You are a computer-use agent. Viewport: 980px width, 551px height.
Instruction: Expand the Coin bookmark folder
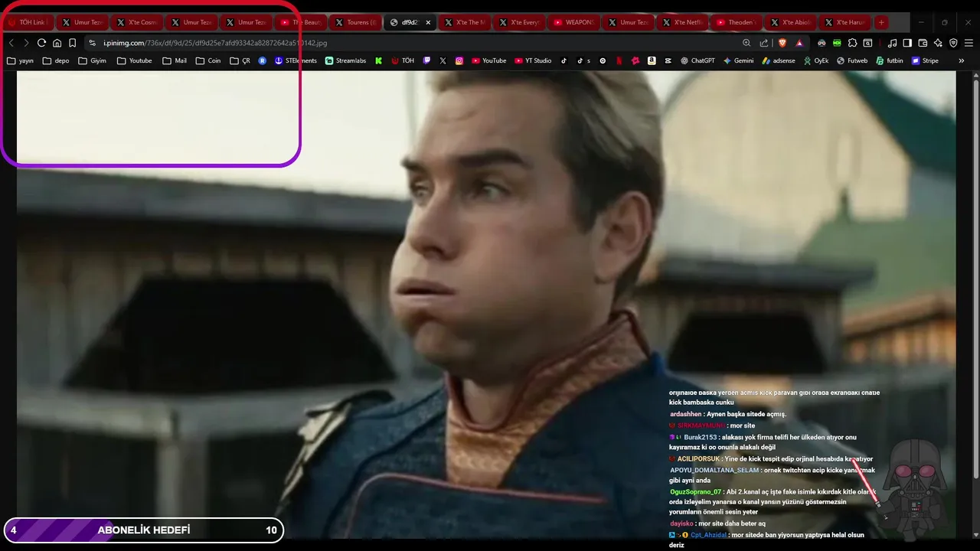pyautogui.click(x=208, y=60)
